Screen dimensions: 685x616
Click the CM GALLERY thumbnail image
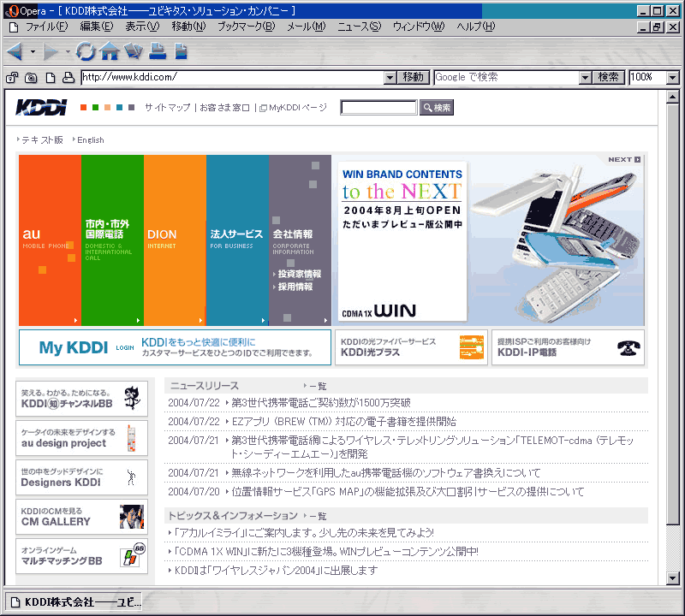pos(132,517)
